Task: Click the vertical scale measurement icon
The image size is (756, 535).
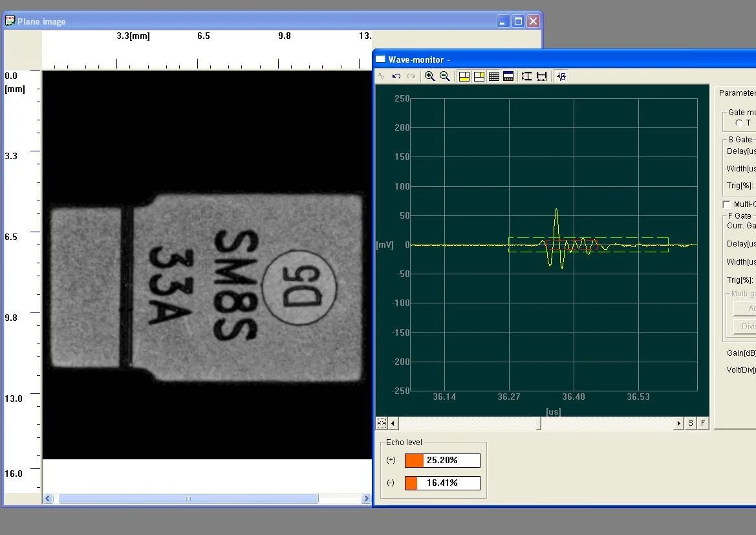Action: (x=526, y=76)
